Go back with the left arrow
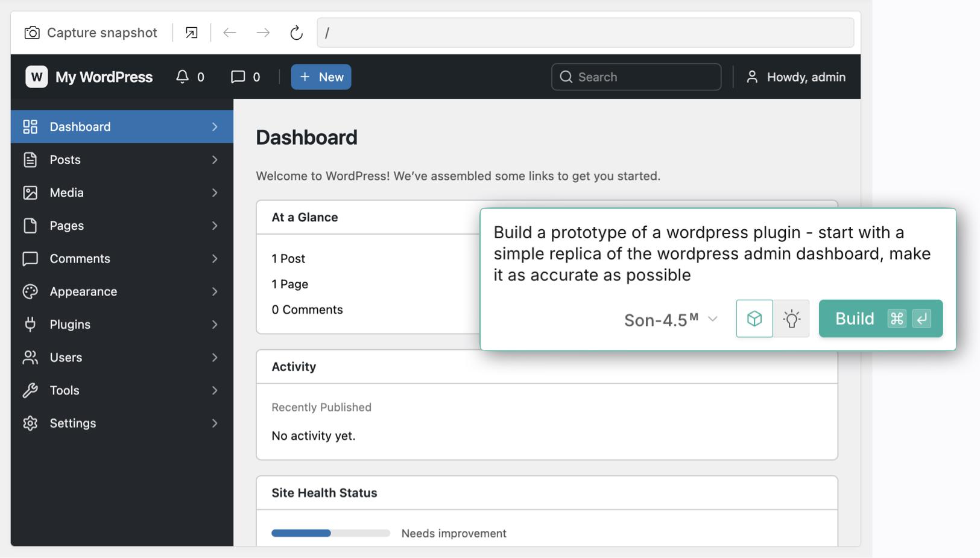Viewport: 980px width, 558px height. [229, 33]
